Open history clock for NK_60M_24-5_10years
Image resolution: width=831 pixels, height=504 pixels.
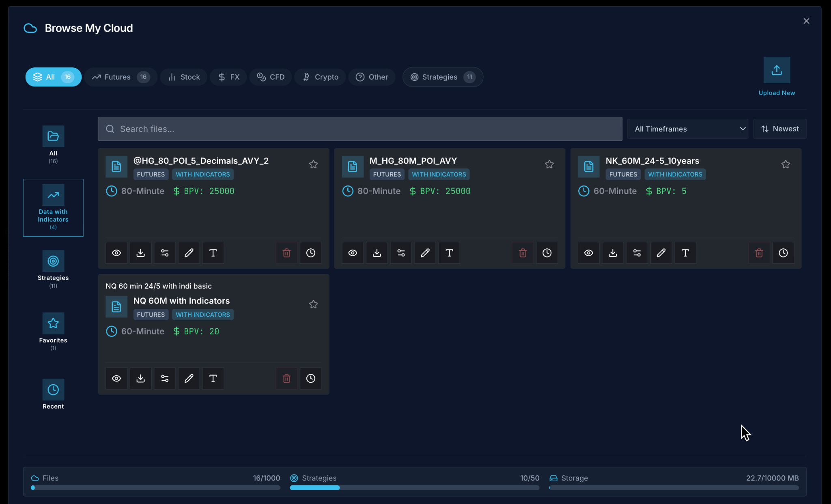(x=783, y=253)
